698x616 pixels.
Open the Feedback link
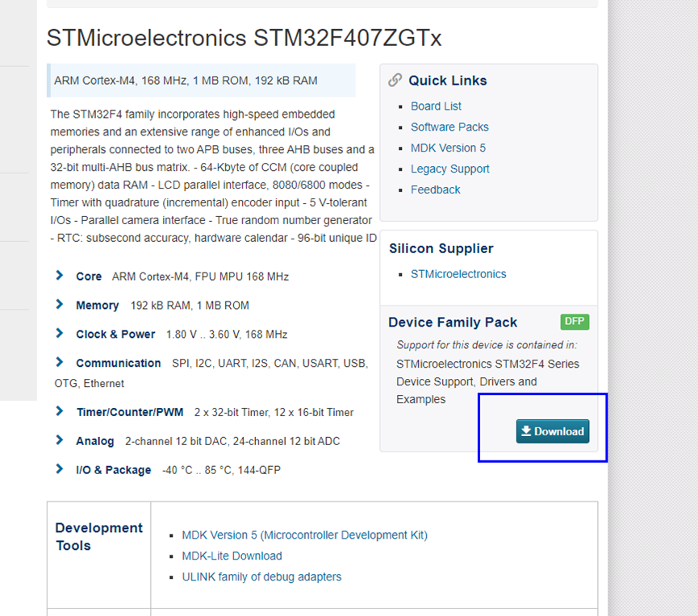[436, 190]
